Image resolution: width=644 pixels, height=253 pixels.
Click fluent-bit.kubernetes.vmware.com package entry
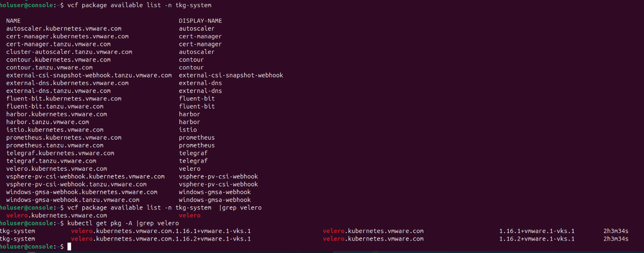[x=64, y=99]
